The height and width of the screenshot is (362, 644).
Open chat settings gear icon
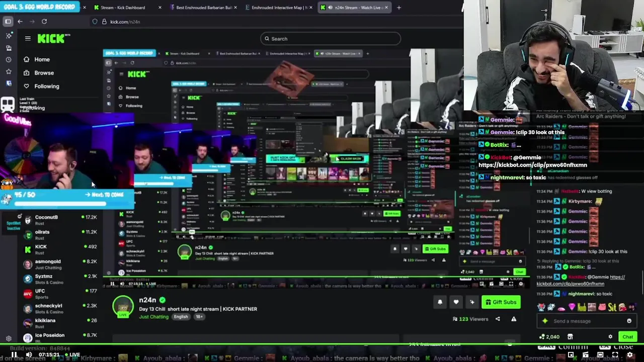point(610,337)
